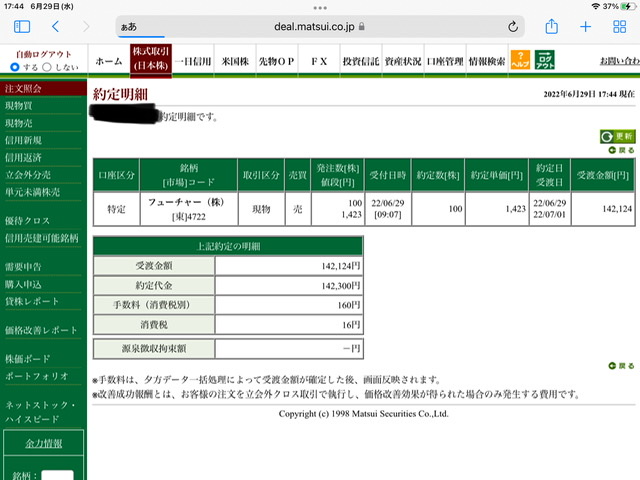Image resolution: width=640 pixels, height=480 pixels.
Task: Tap the Safari forward arrow
Action: 86,27
